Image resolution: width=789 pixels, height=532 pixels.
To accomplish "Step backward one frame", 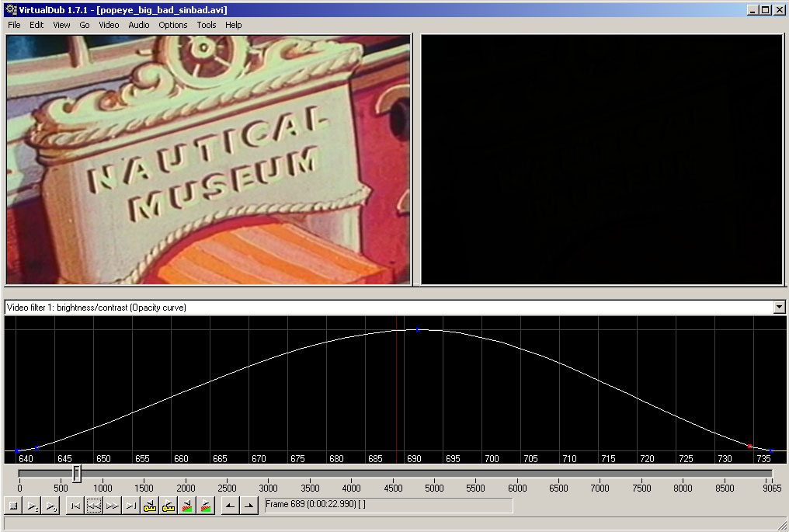I will pos(94,506).
